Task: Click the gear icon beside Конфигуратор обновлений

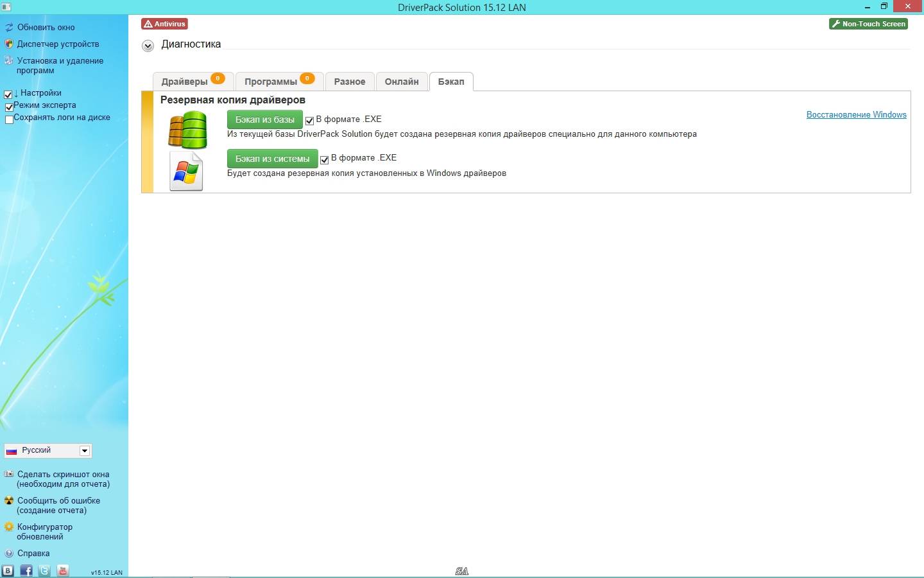Action: coord(9,527)
